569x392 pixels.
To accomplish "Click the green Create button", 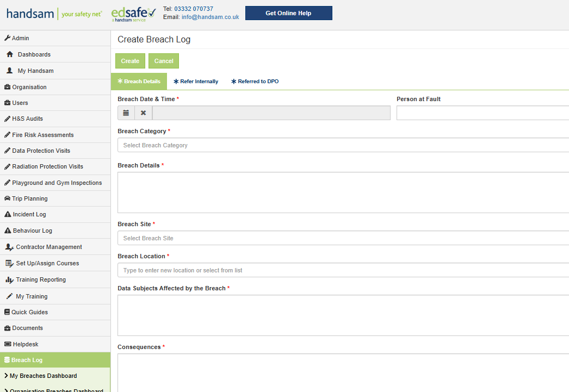I will tap(130, 61).
